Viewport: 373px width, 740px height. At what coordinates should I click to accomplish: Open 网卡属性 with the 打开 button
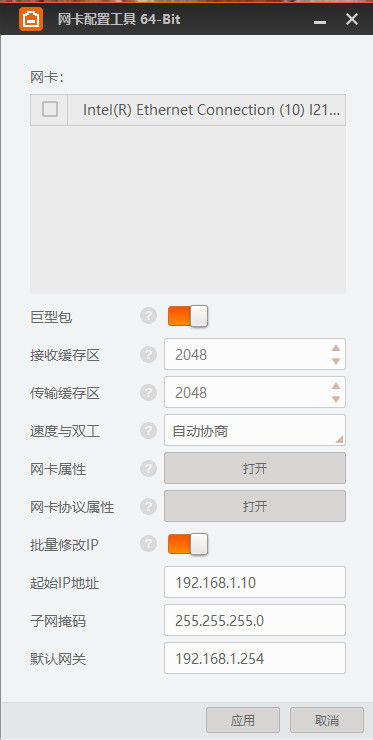pyautogui.click(x=255, y=468)
